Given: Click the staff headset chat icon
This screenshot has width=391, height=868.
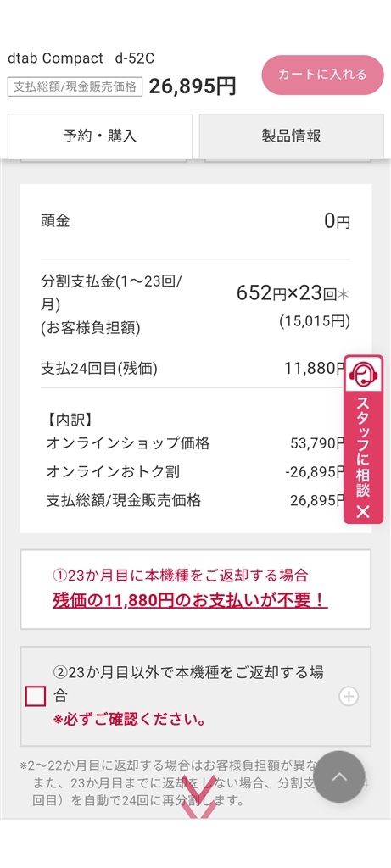Looking at the screenshot, I should coord(363,374).
